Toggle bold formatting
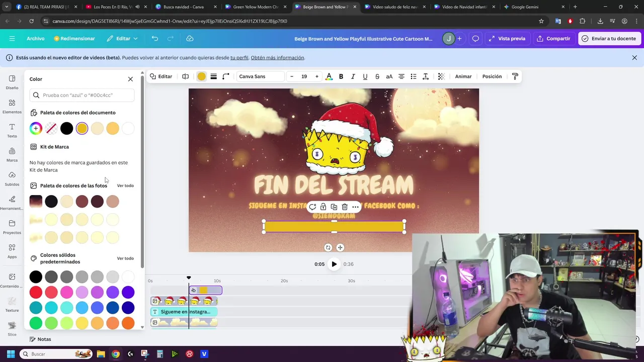The width and height of the screenshot is (644, 362). click(341, 76)
